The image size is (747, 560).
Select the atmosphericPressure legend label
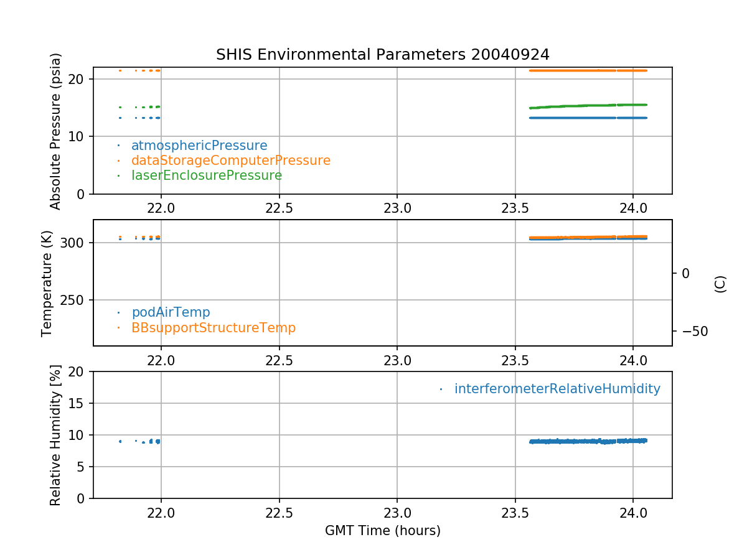pos(199,146)
